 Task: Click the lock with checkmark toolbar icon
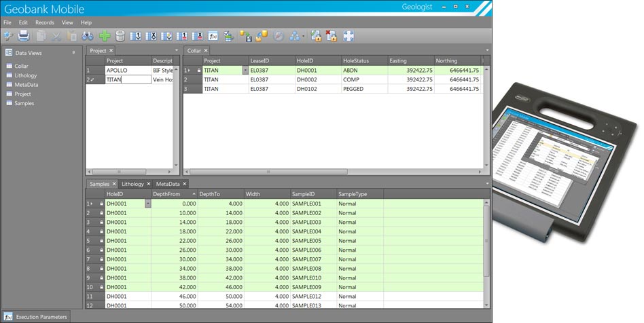pos(316,36)
